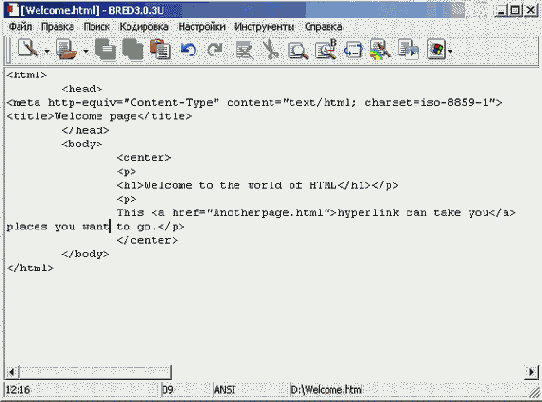Click the Replace icon with blue arrows
This screenshot has height=402, width=542.
pos(353,50)
